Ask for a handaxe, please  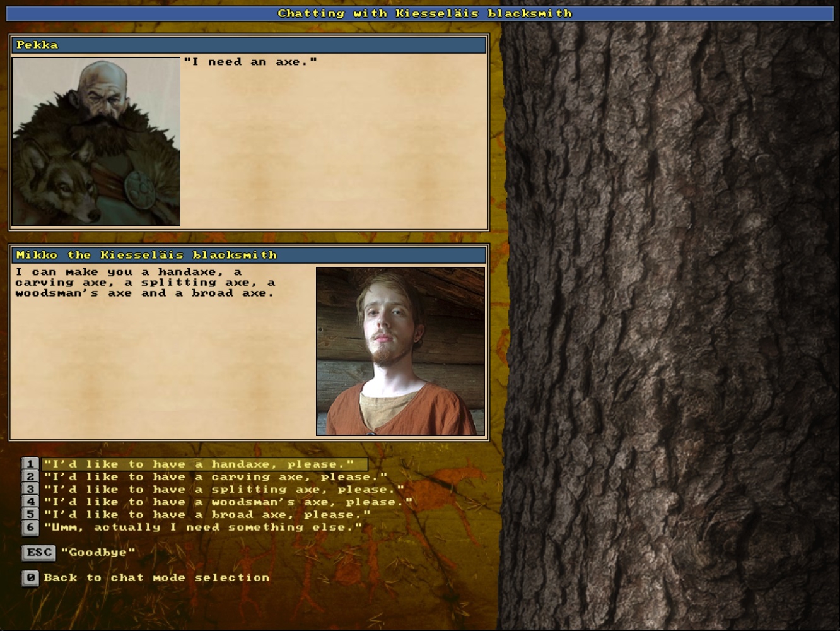(204, 464)
